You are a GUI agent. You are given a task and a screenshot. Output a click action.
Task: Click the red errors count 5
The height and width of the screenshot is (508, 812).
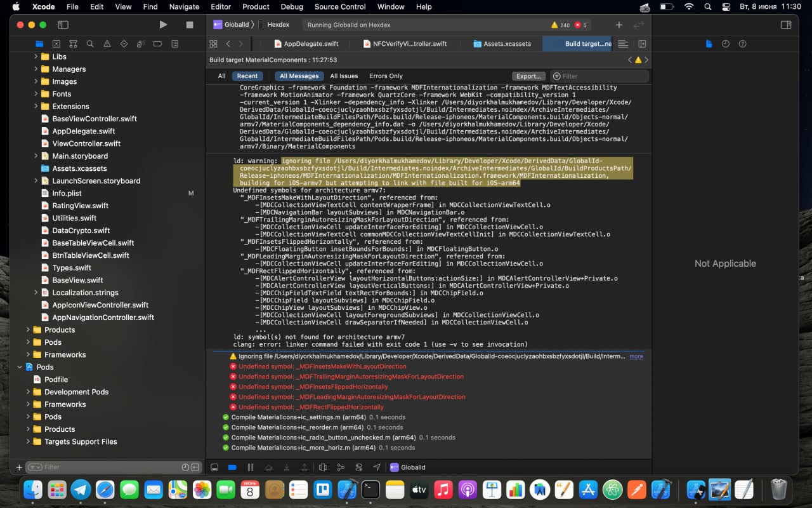[x=580, y=25]
